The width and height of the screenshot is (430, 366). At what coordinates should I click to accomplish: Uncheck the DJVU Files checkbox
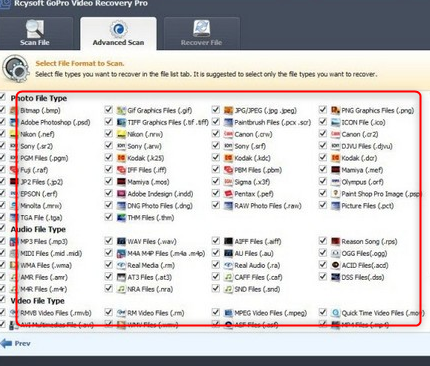tap(323, 145)
